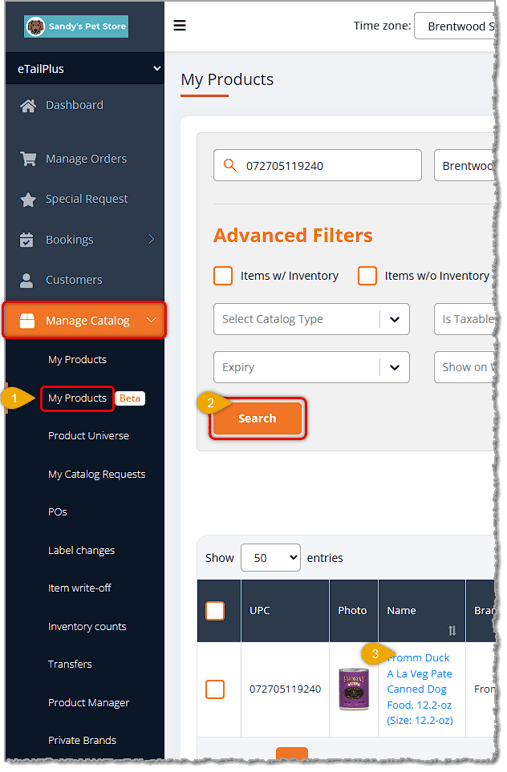Viewport: 507px width, 772px height.
Task: Click the Dashboard home icon
Action: point(28,105)
